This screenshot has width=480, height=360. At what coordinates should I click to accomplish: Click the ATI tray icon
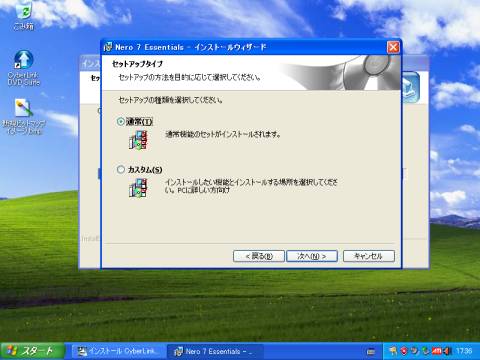[x=437, y=351]
